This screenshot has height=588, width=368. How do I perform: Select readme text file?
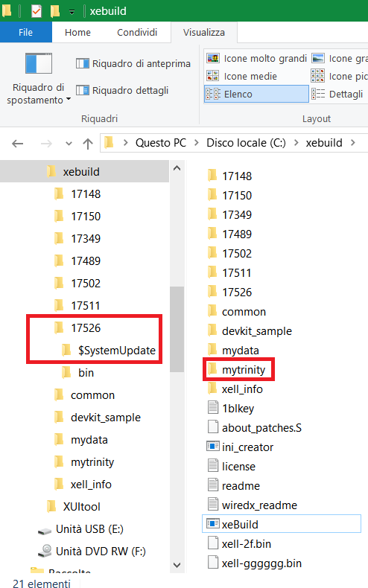234,486
